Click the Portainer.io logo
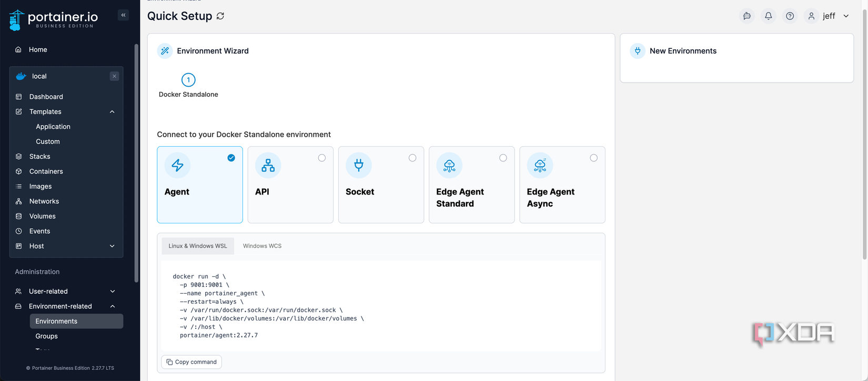 pyautogui.click(x=53, y=20)
